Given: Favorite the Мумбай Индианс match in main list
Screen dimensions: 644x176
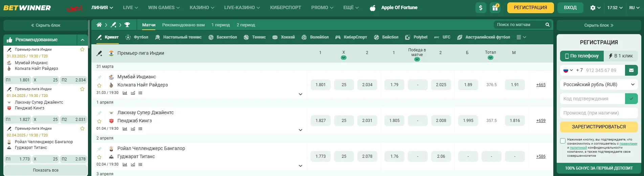Looking at the screenshot, I should (x=99, y=85).
